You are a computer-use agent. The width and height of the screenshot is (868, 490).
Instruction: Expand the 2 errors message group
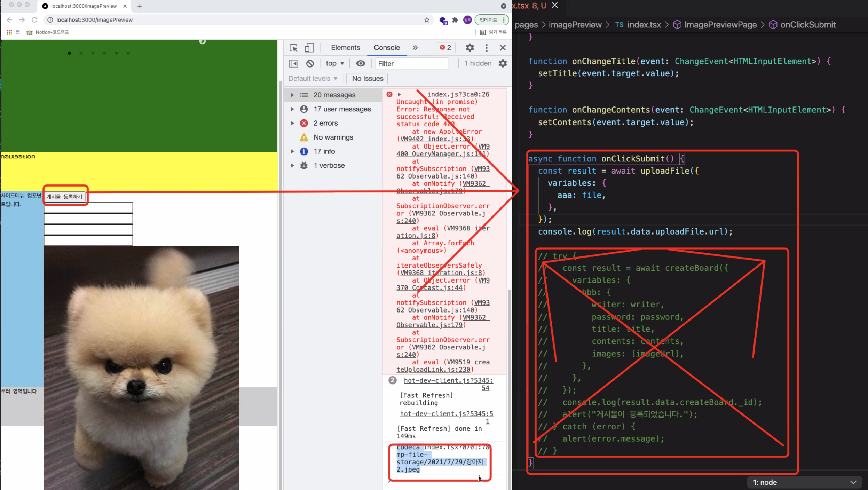292,123
